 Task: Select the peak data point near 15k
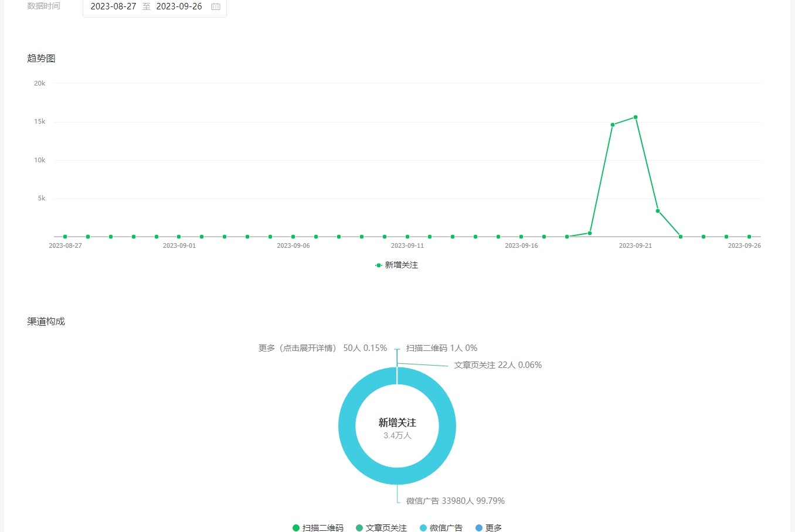click(x=636, y=117)
